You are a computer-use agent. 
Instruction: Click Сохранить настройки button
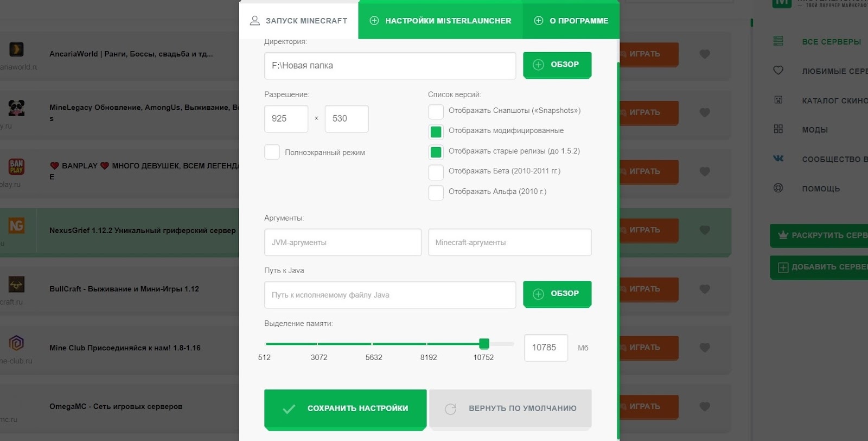click(x=346, y=409)
